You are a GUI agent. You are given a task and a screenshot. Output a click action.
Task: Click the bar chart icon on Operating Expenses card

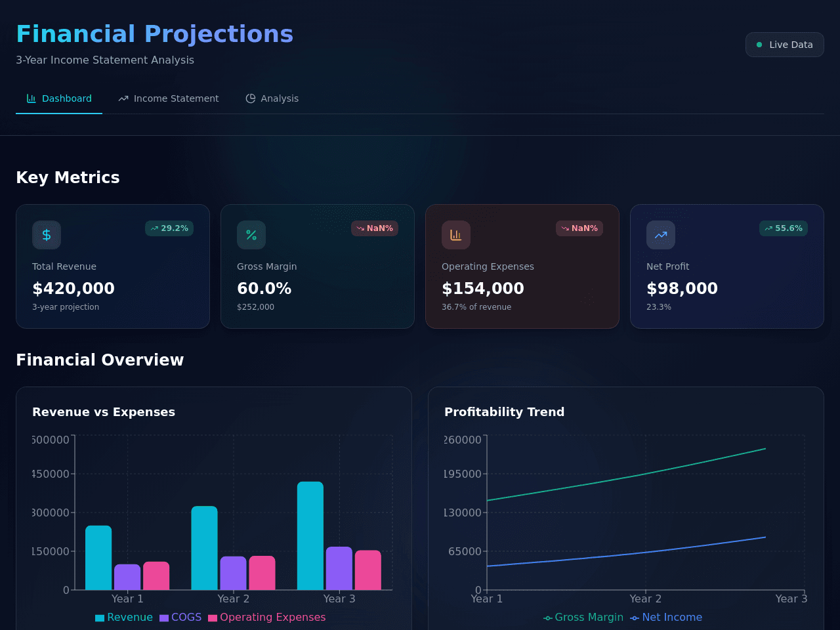456,235
